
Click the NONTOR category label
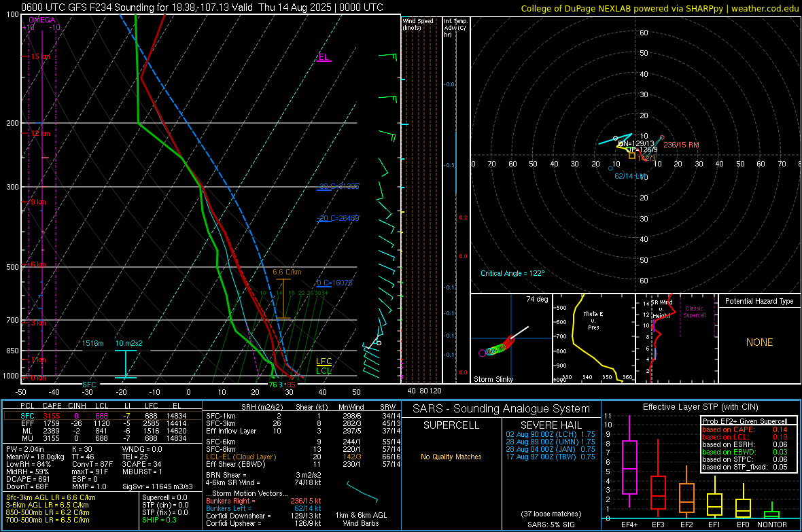click(x=772, y=525)
